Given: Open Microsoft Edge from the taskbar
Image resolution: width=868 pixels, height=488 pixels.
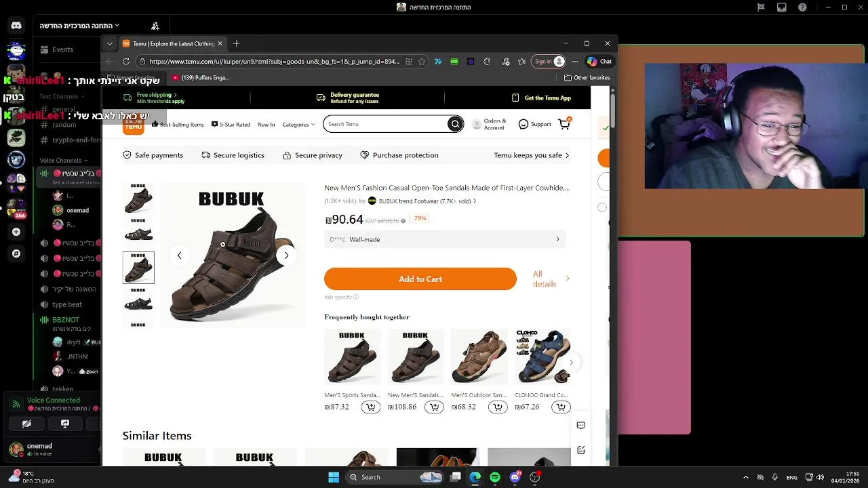Looking at the screenshot, I should click(475, 477).
